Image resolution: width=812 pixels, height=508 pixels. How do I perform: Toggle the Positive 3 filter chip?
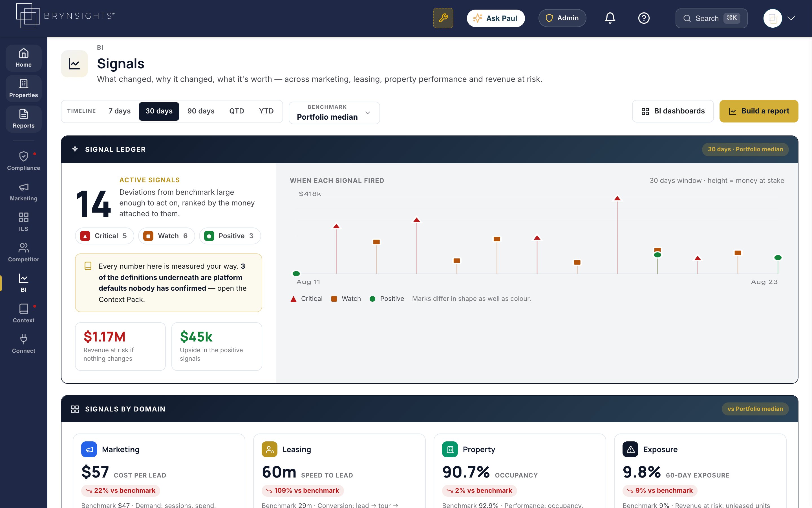[x=230, y=236]
